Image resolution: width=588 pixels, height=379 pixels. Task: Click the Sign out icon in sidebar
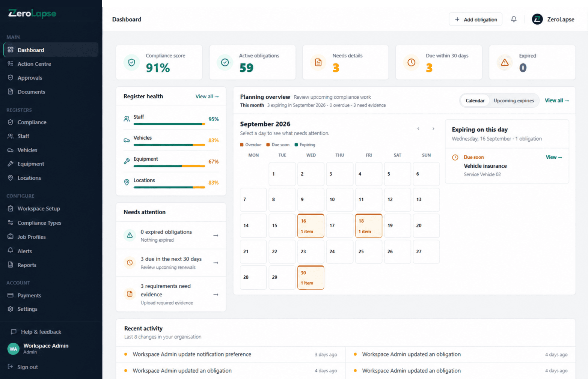pos(10,367)
